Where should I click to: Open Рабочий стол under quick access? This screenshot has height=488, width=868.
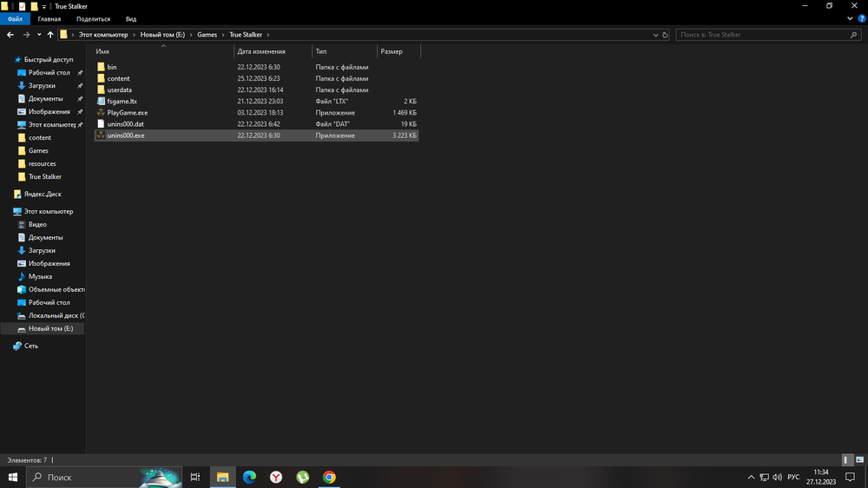point(49,73)
